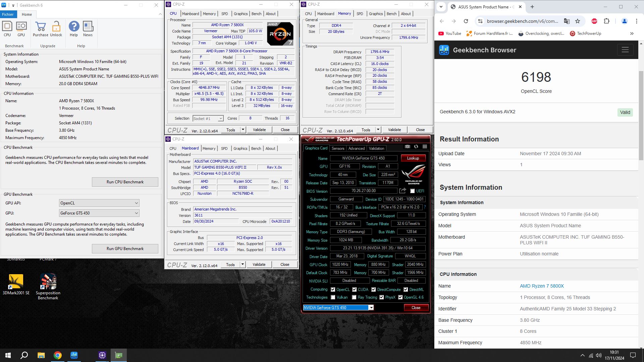Click Chrome icon in the taskbar
The image size is (644, 362).
click(58, 355)
